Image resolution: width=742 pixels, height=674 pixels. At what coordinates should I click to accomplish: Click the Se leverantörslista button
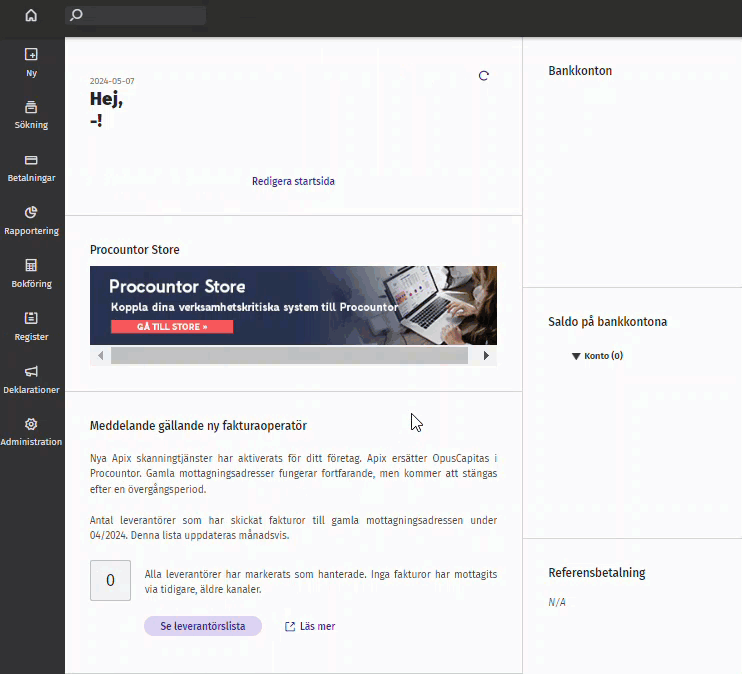coord(203,626)
